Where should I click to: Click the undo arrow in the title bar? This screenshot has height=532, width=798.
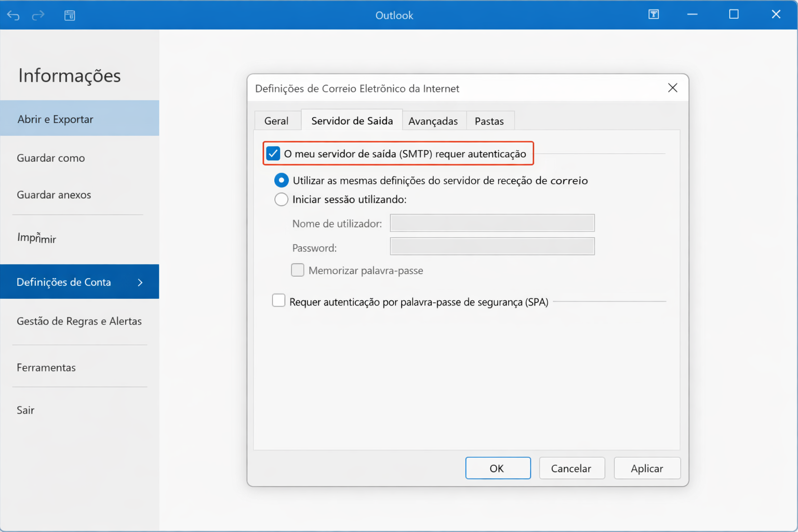(x=14, y=16)
